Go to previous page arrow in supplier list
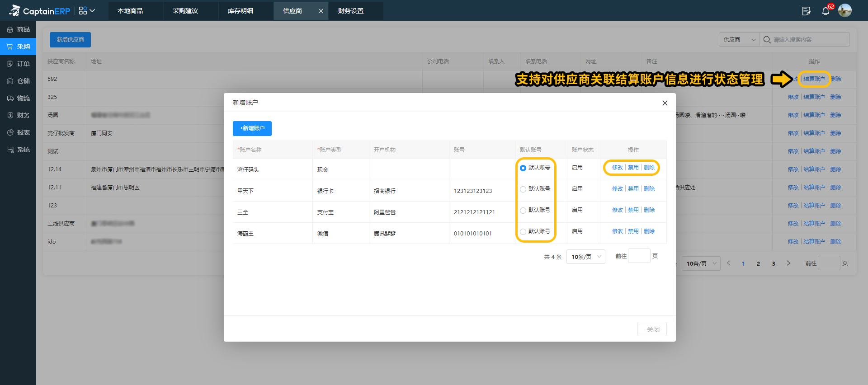The width and height of the screenshot is (868, 385). 728,263
